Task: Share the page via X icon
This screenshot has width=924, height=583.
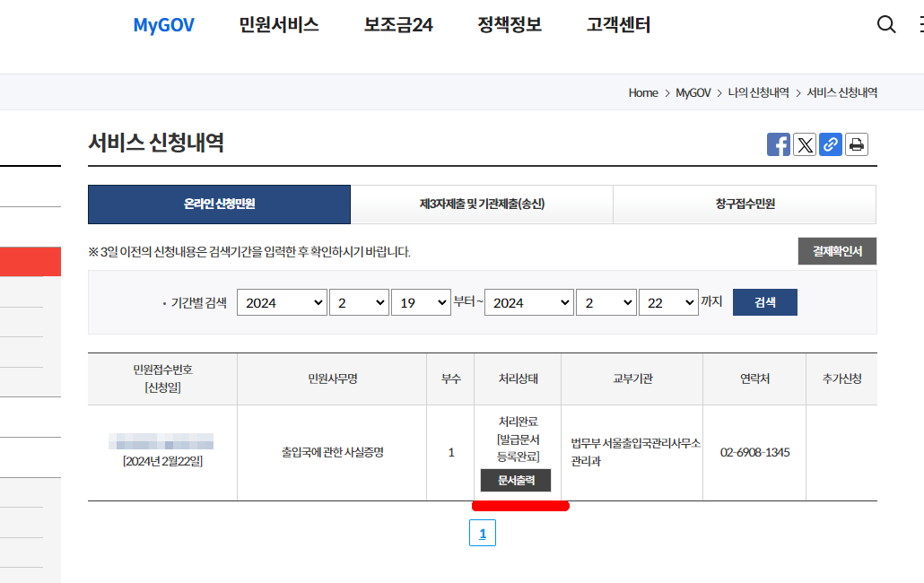Action: coord(805,144)
